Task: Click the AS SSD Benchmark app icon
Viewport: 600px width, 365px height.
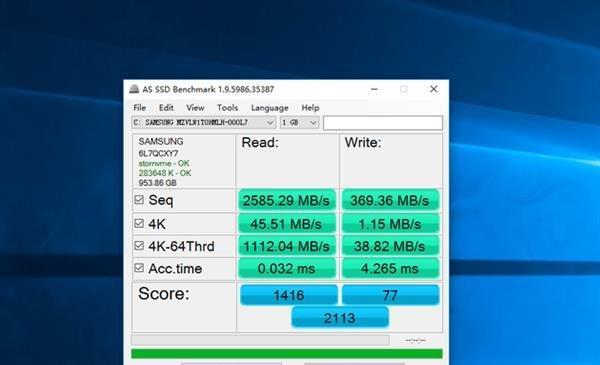Action: (x=134, y=89)
